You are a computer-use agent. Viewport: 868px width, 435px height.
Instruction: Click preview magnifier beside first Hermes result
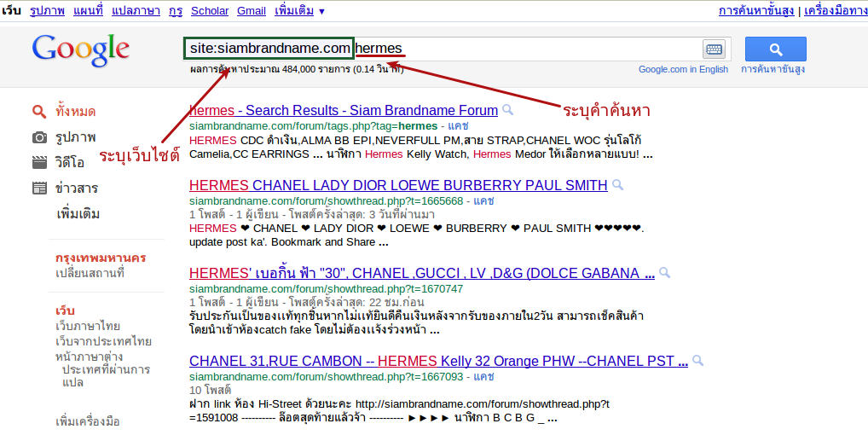pos(508,110)
